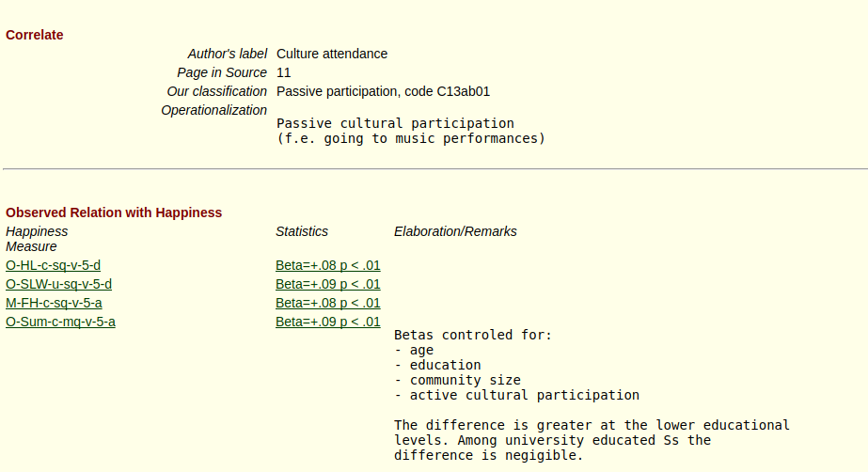Open the Beta=+.08 statistic beside M-FH-c-sq-v-5-a
Viewport: 868px width, 472px height.
click(327, 304)
